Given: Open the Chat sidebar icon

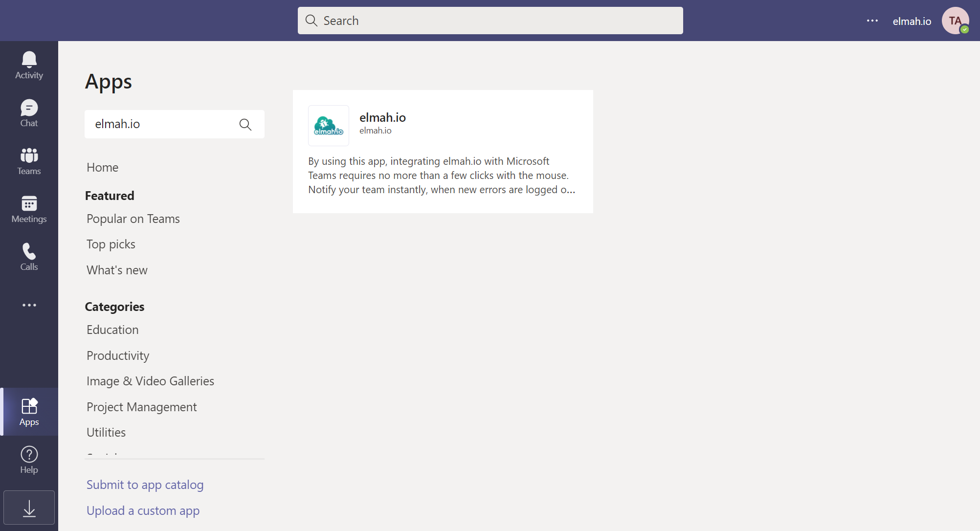Looking at the screenshot, I should (x=29, y=113).
